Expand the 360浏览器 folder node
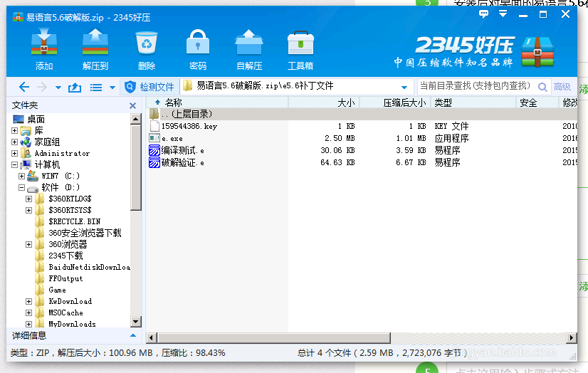This screenshot has height=373, width=588. (29, 244)
